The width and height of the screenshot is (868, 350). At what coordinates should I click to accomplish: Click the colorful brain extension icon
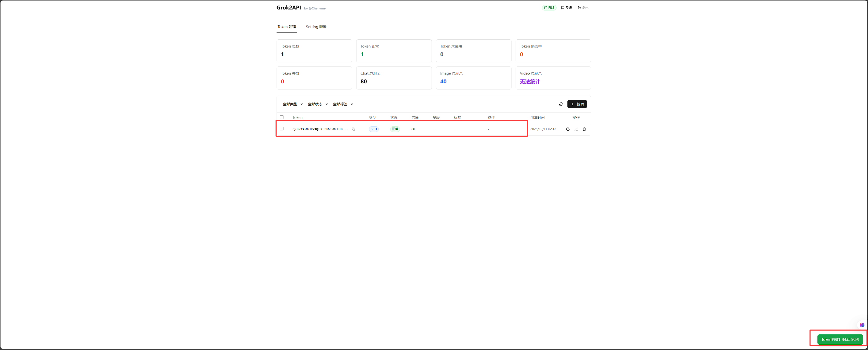click(x=862, y=325)
